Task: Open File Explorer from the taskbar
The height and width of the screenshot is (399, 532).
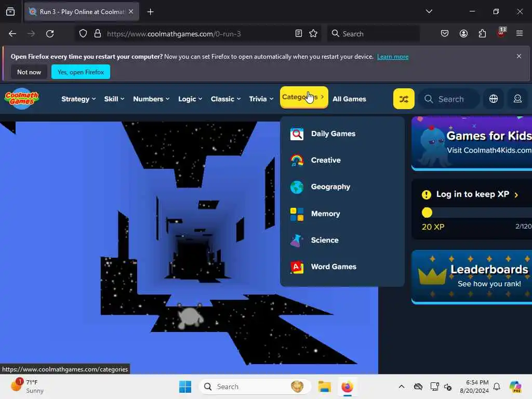Action: point(324,387)
